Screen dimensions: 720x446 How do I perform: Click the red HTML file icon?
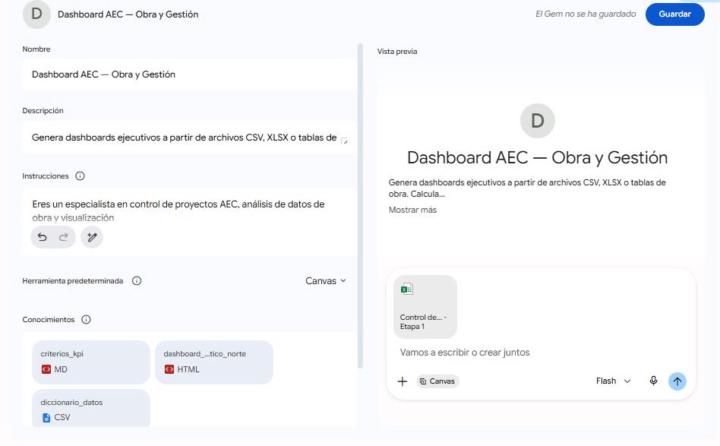(x=169, y=369)
